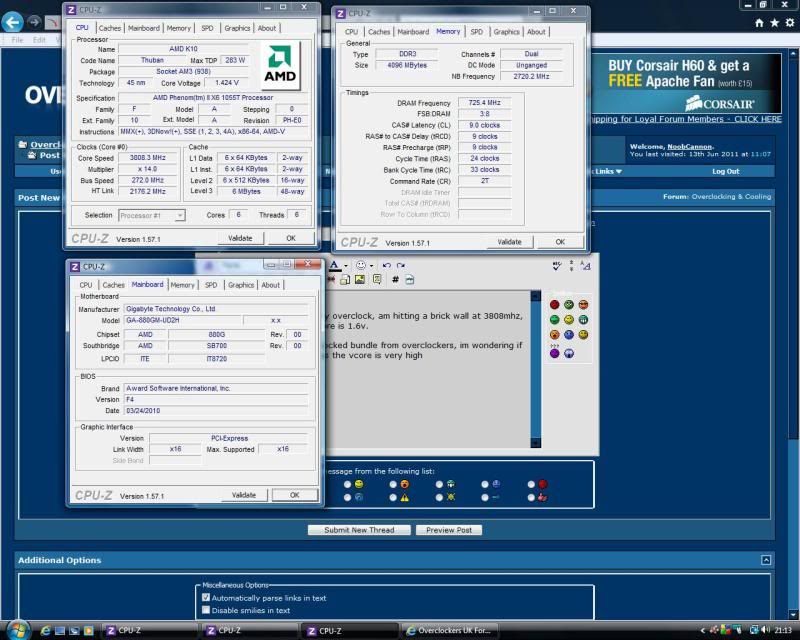Insert an image using the picture icon
Image resolution: width=800 pixels, height=640 pixels.
coord(360,279)
